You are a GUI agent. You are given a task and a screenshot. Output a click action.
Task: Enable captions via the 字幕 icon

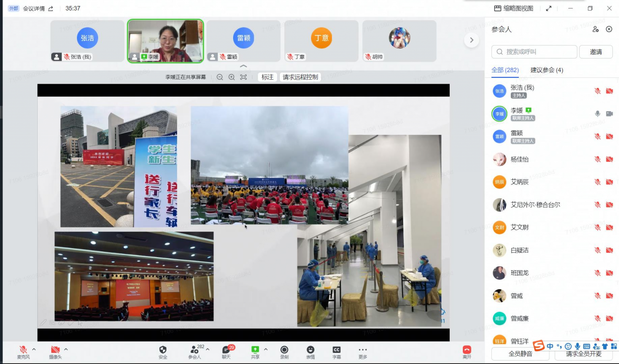tap(337, 349)
